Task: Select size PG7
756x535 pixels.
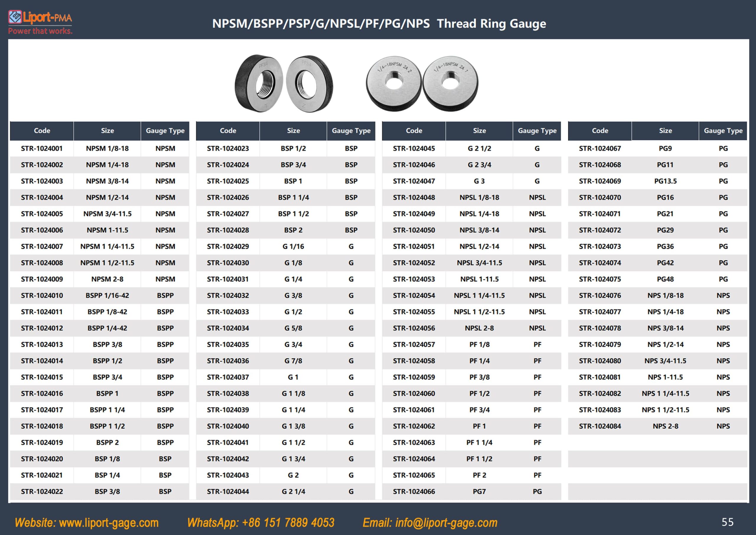Action: (x=479, y=492)
